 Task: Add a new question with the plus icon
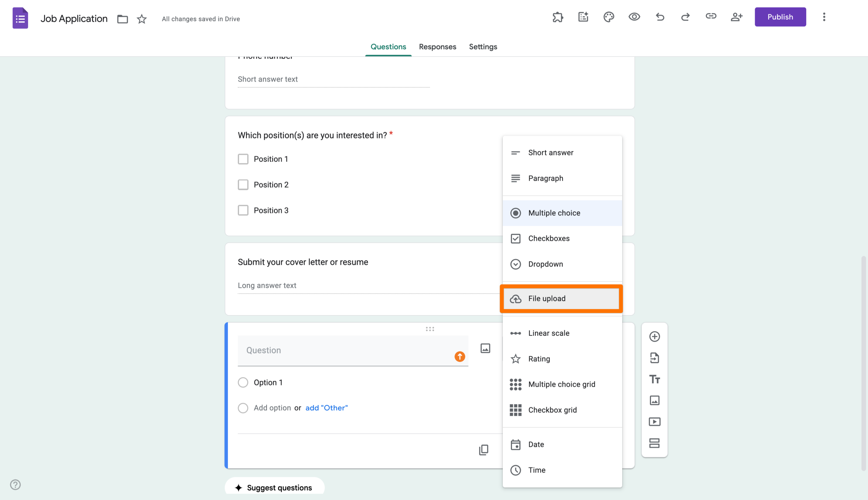tap(654, 336)
